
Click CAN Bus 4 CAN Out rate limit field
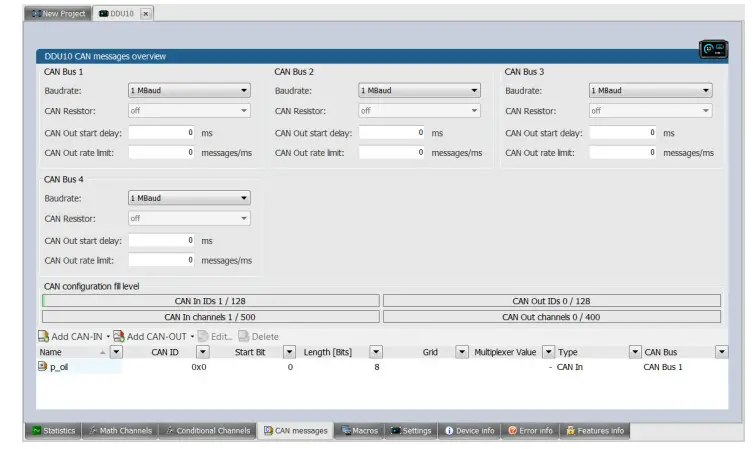[161, 260]
